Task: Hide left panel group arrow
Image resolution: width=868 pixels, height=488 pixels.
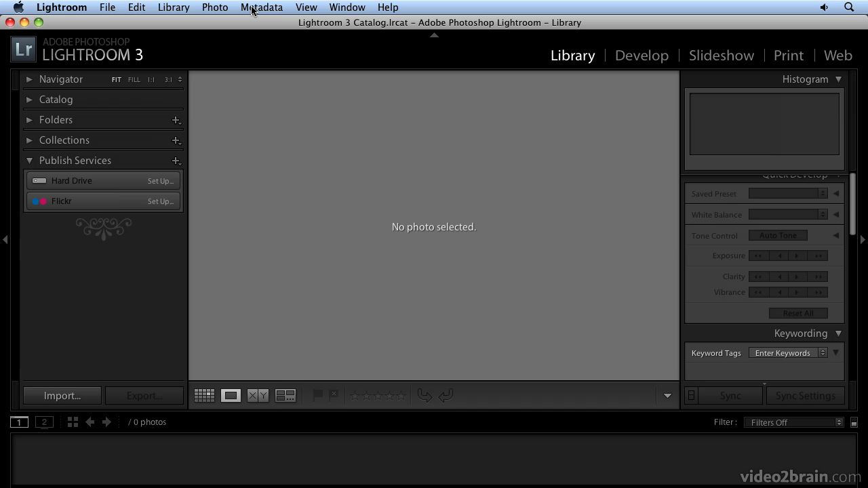Action: tap(5, 239)
